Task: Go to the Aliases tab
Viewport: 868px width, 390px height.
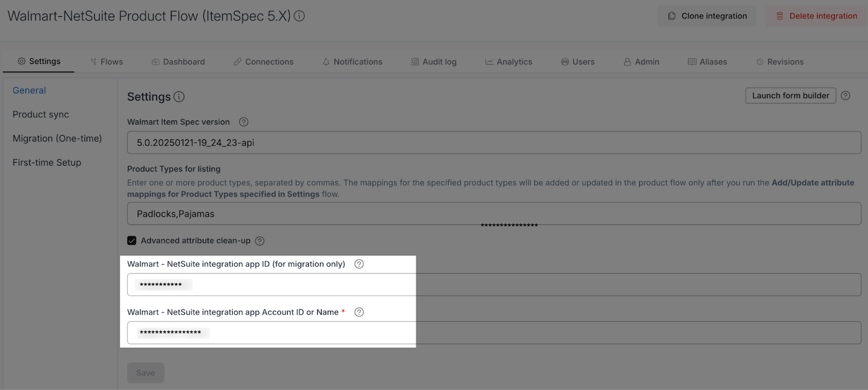Action: pyautogui.click(x=707, y=62)
